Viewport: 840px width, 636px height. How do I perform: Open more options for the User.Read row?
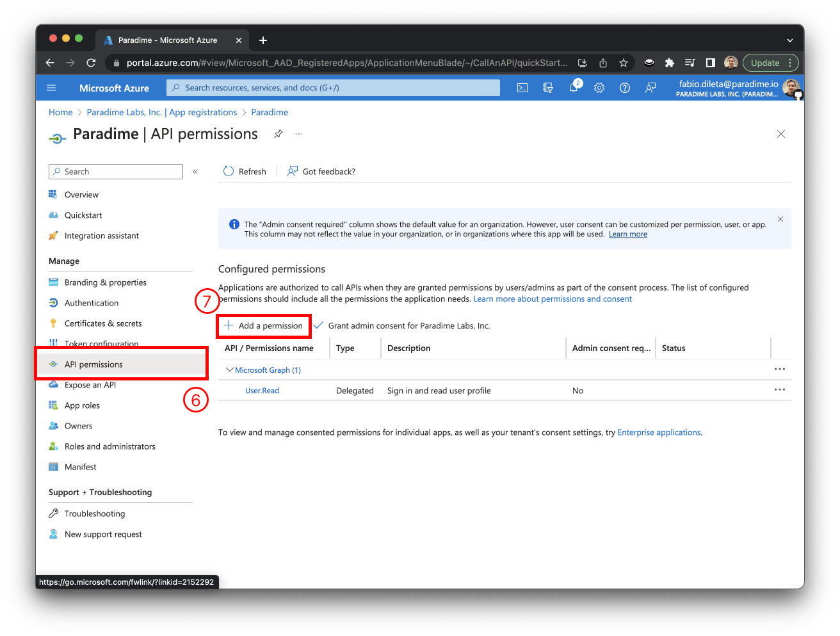click(x=780, y=389)
